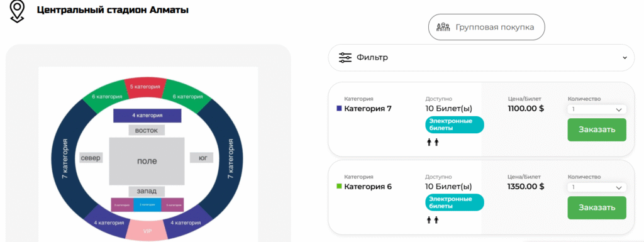This screenshot has height=242, width=644.
Task: Click Заказать for the 1350.00 $ ticket
Action: tap(597, 207)
